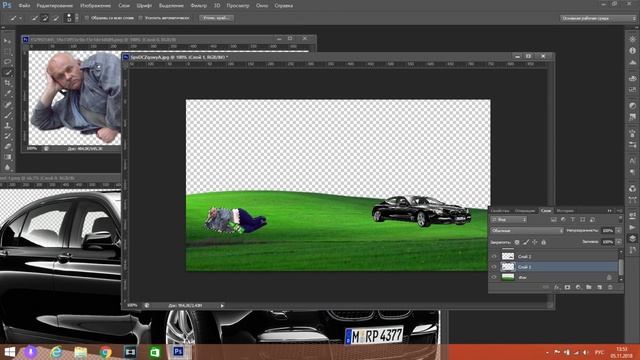Image resolution: width=640 pixels, height=360 pixels.
Task: Toggle lock transparent pixels in Layers panel
Action: click(517, 242)
